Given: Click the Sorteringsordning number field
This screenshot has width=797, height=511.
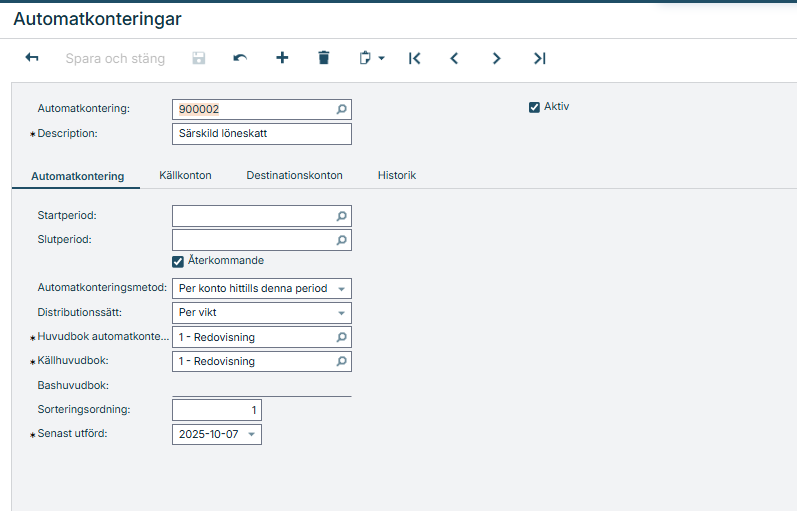Looking at the screenshot, I should [216, 411].
